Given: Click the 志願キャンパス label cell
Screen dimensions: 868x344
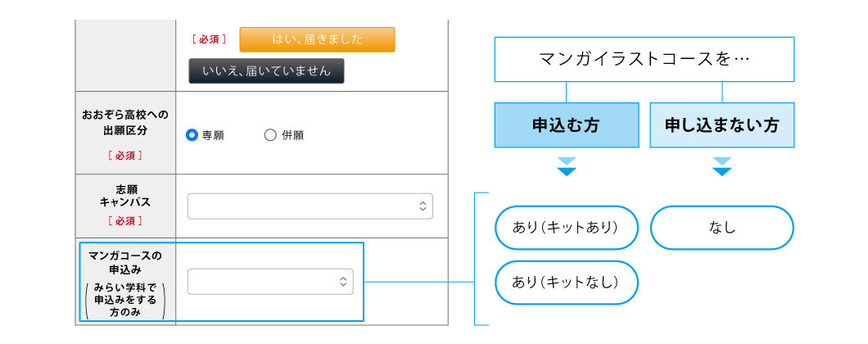Looking at the screenshot, I should pyautogui.click(x=125, y=206).
